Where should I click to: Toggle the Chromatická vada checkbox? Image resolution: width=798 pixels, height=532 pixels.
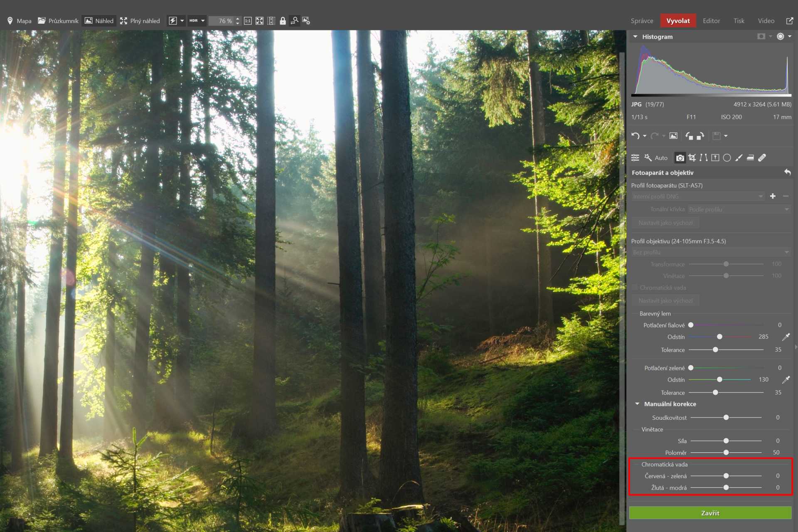[x=635, y=288]
